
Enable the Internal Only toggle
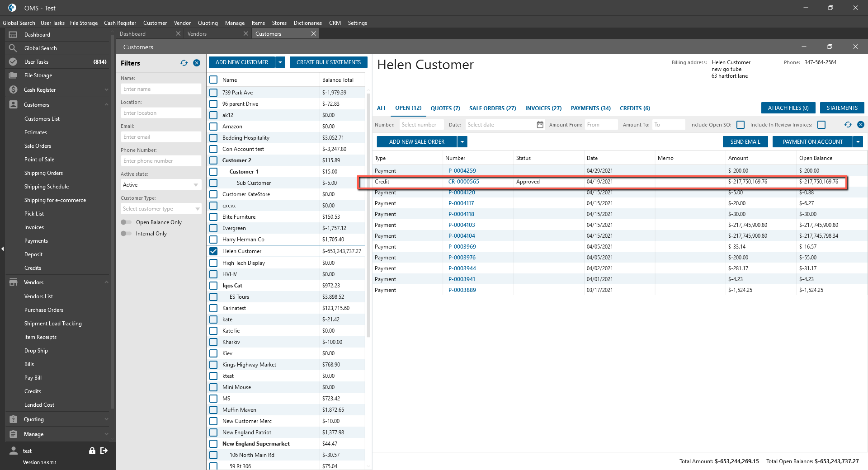click(x=126, y=234)
